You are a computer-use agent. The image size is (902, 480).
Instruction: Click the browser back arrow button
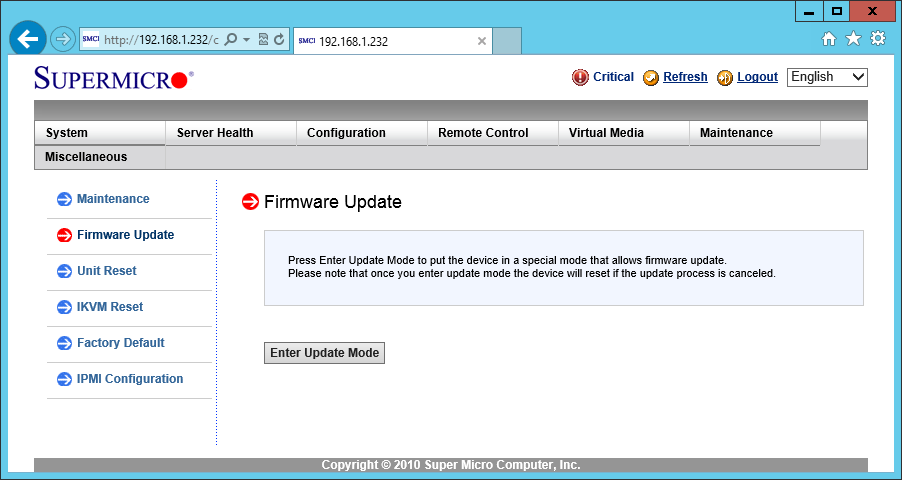(28, 39)
